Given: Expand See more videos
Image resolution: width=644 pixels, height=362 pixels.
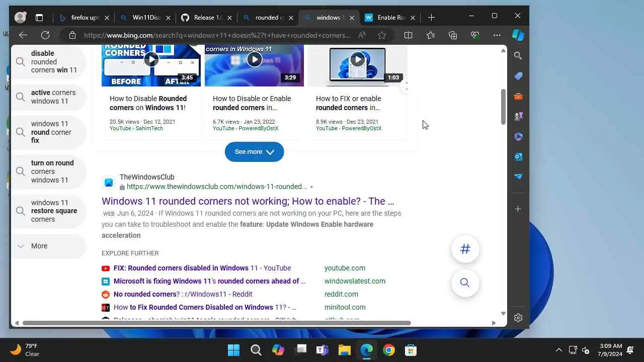Looking at the screenshot, I should point(254,152).
